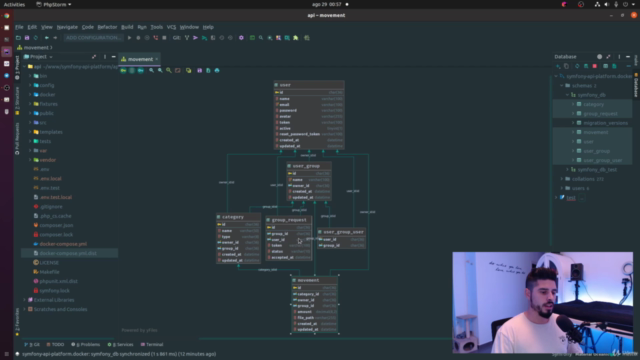640x360 pixels.
Task: Open the Tools menu
Action: 157,27
